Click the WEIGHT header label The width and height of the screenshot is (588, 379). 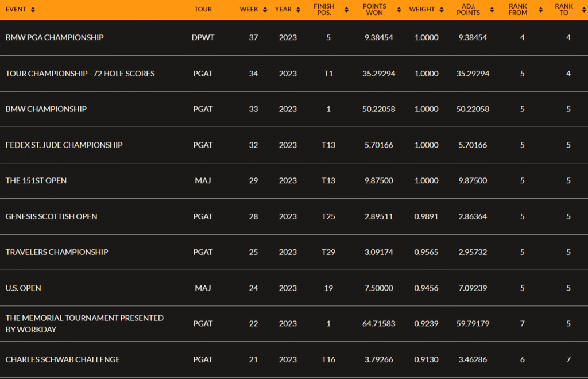click(422, 9)
